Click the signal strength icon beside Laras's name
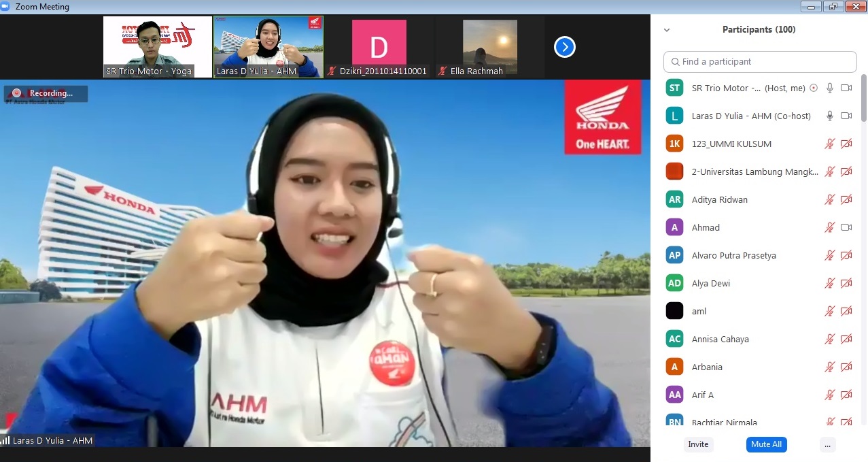The width and height of the screenshot is (868, 462). coord(5,441)
